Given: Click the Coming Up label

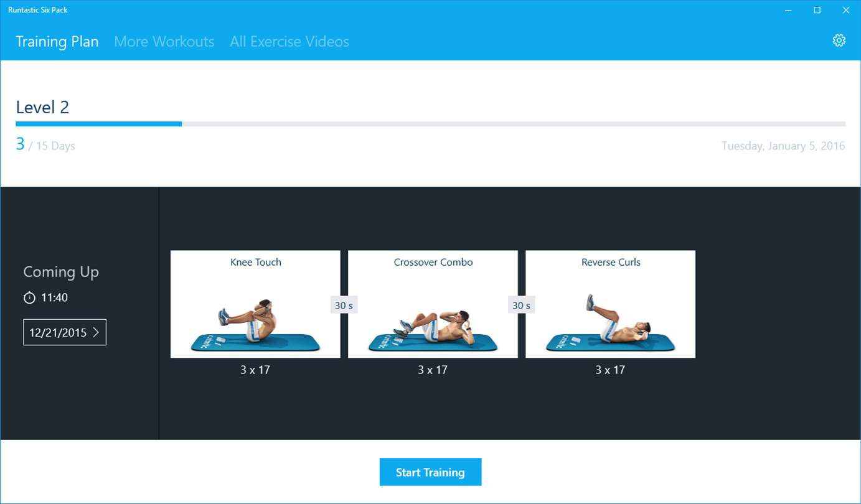Looking at the screenshot, I should [x=61, y=272].
